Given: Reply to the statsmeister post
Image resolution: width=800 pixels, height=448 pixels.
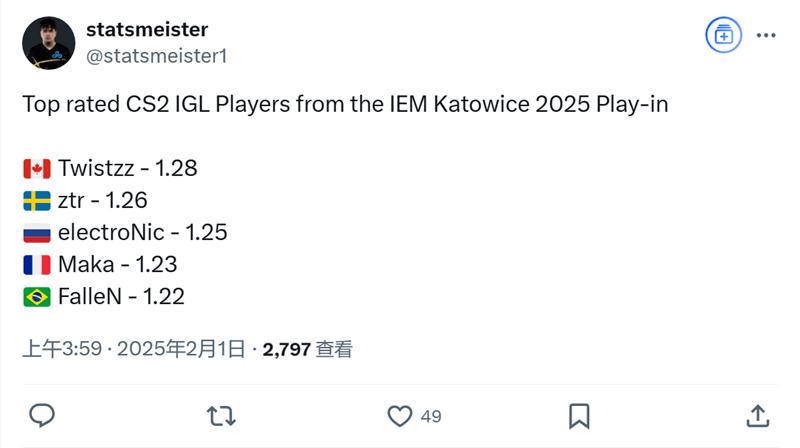Looking at the screenshot, I should coord(42,415).
